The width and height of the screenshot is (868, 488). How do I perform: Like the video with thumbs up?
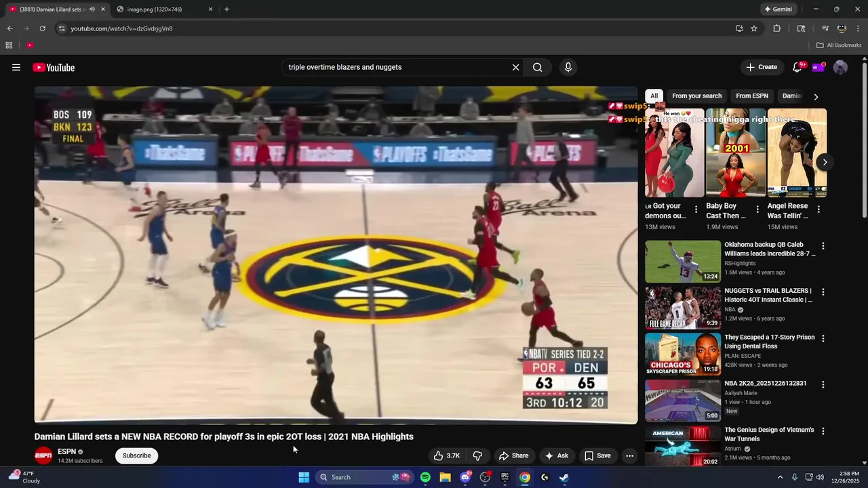coord(447,455)
